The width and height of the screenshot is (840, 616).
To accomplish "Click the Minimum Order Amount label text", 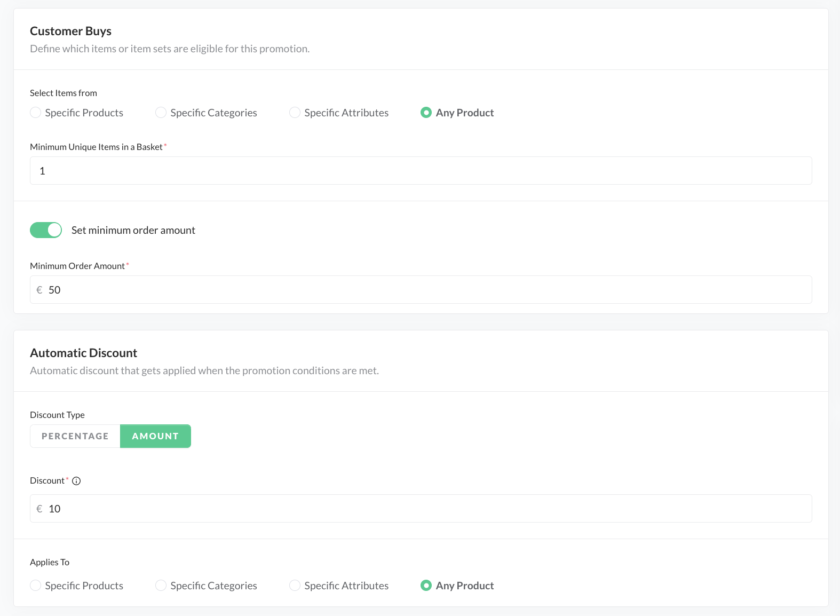I will coord(77,266).
